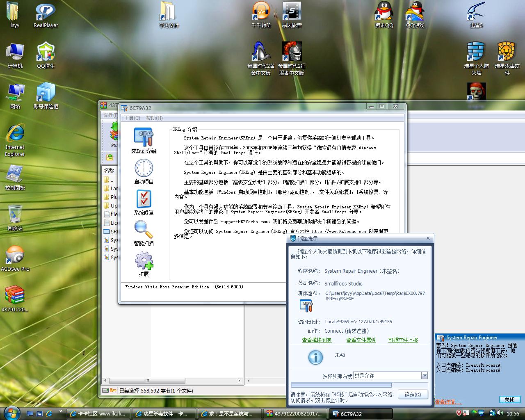Select the 帝国时代2征服者中文版 game icon
Viewport: 525px width, 420px height.
coord(292,59)
